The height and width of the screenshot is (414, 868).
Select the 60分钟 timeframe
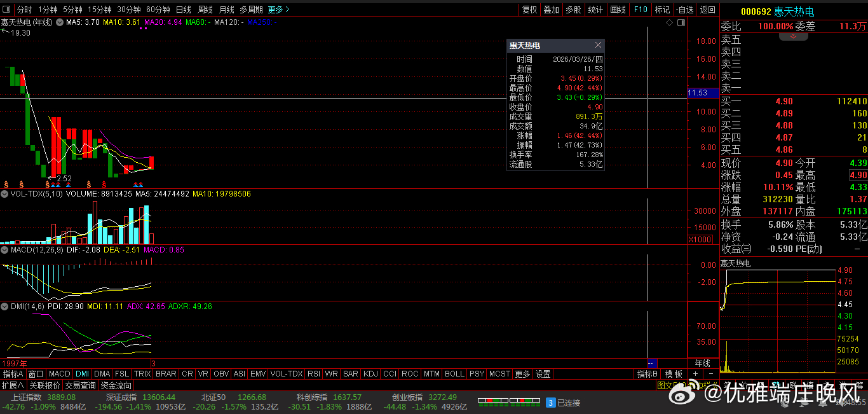click(x=158, y=10)
